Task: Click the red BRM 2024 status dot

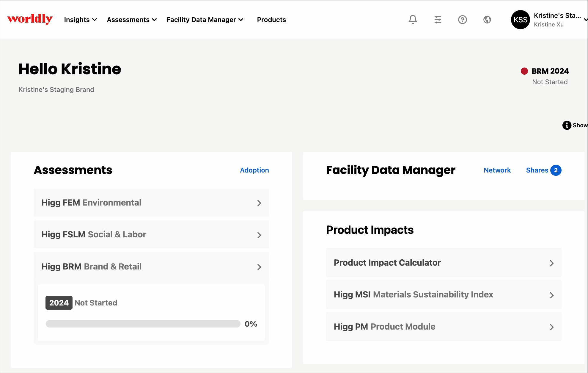Action: tap(524, 71)
